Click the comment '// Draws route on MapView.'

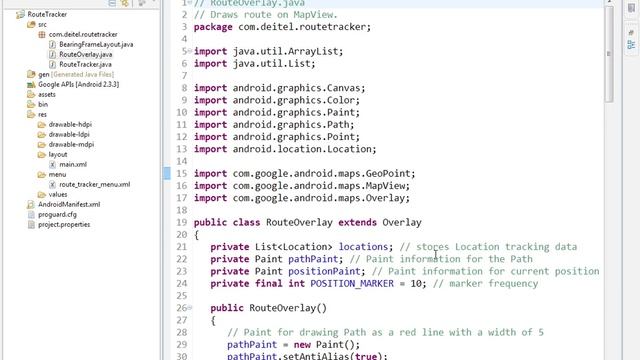tap(266, 15)
